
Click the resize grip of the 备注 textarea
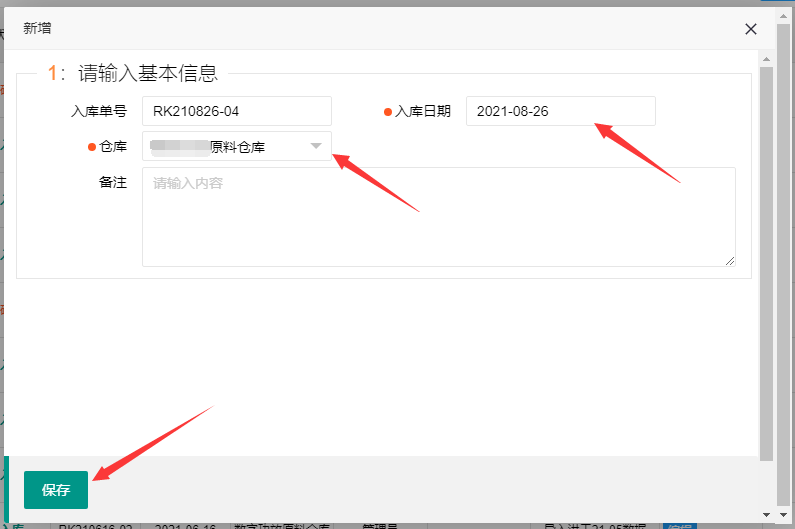click(x=729, y=260)
